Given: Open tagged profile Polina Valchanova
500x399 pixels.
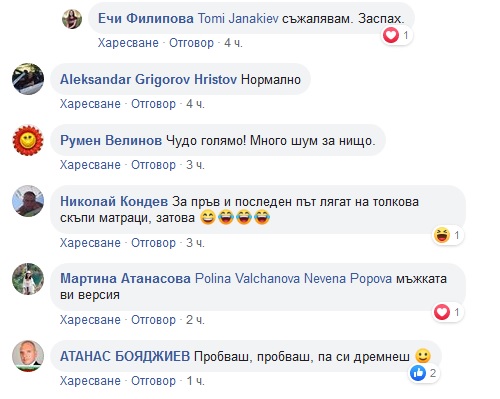Looking at the screenshot, I should [x=247, y=278].
